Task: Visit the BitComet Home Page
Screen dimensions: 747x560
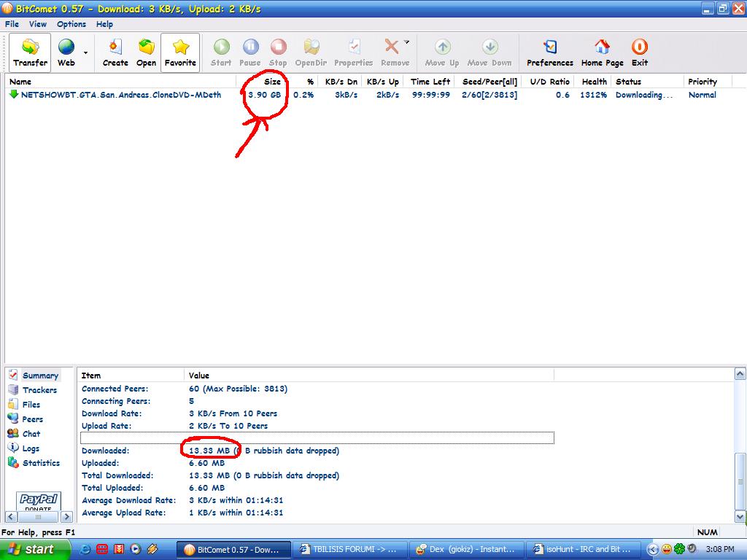Action: (602, 52)
